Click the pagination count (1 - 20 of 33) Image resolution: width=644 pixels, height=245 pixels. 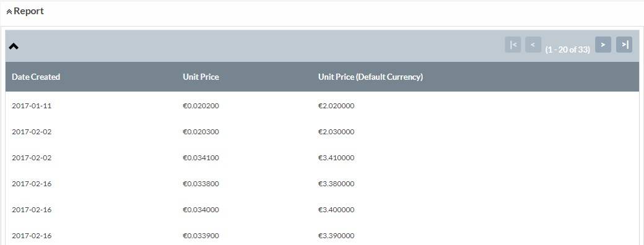click(x=568, y=49)
